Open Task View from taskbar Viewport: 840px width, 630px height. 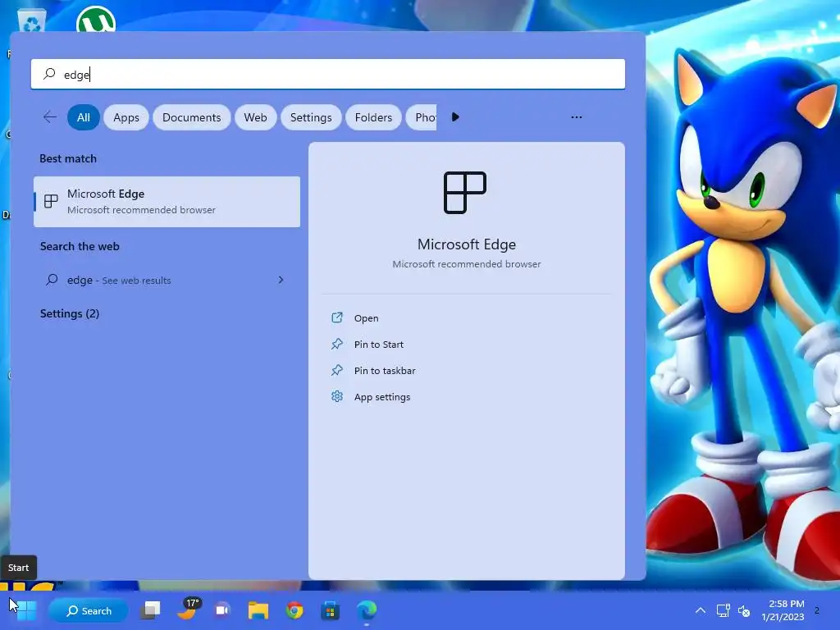point(151,610)
